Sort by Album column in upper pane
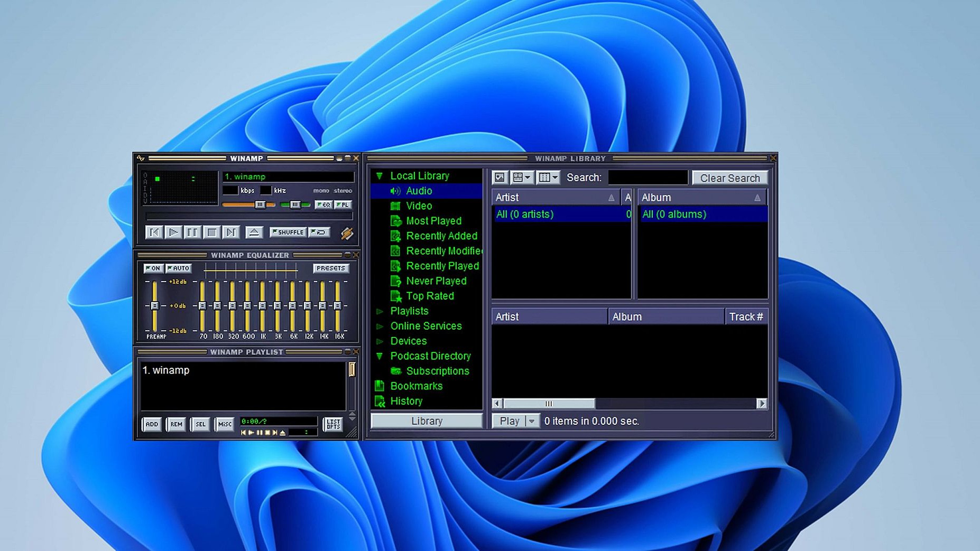Image resolution: width=980 pixels, height=551 pixels. point(702,198)
